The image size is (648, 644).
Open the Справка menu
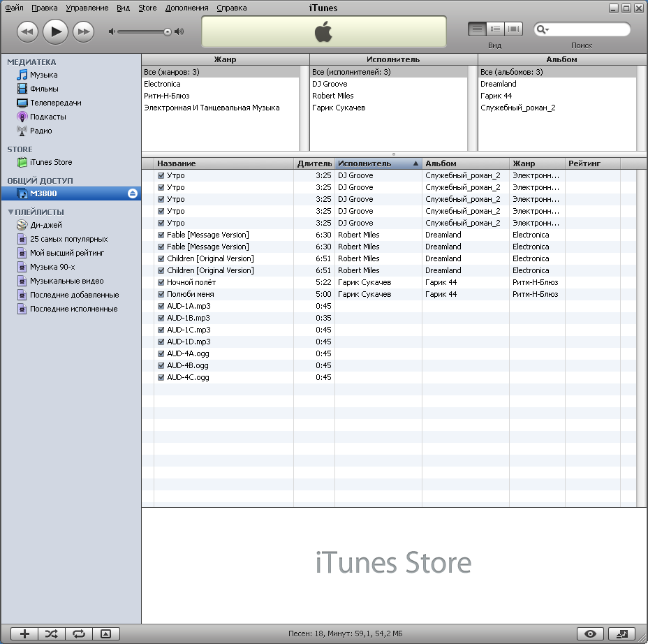pos(232,8)
